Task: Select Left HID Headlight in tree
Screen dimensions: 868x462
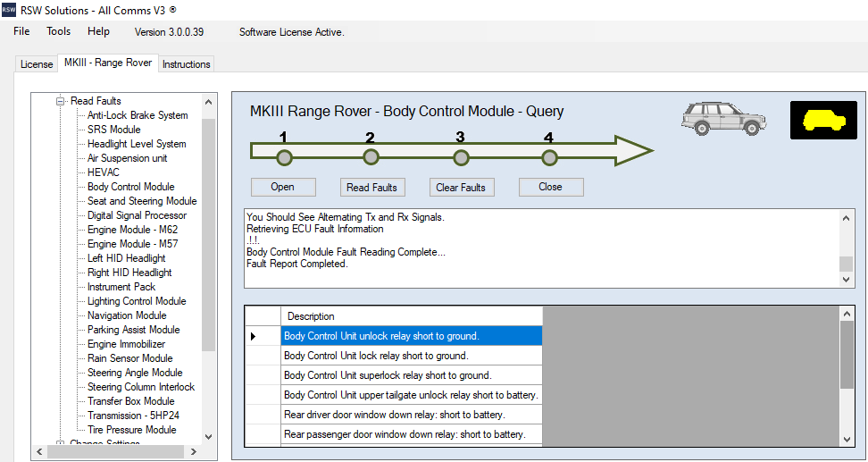Action: point(127,258)
